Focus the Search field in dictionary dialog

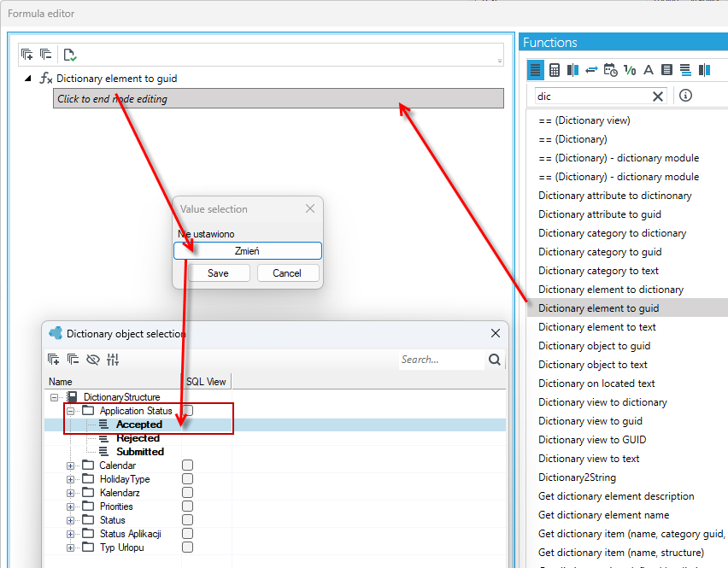pos(441,360)
